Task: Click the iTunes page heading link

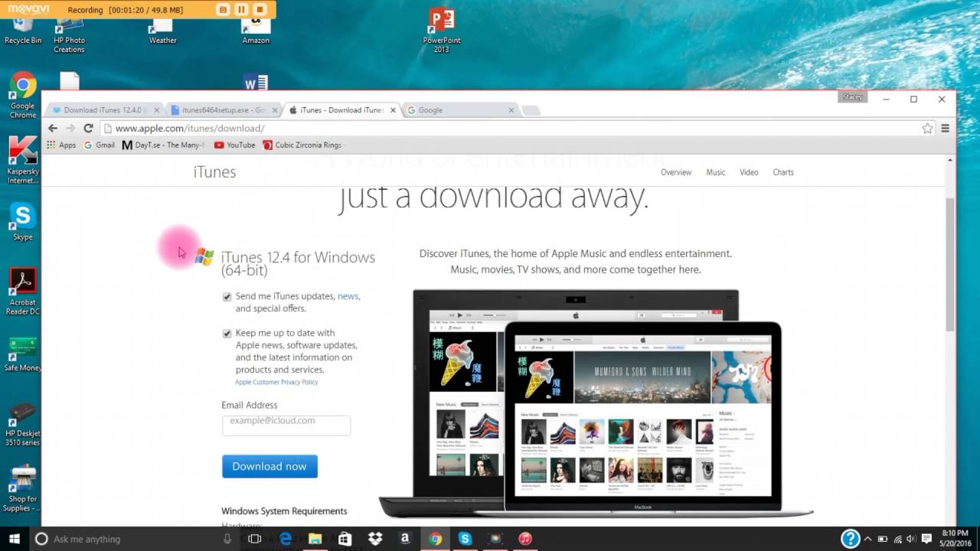Action: pos(214,172)
